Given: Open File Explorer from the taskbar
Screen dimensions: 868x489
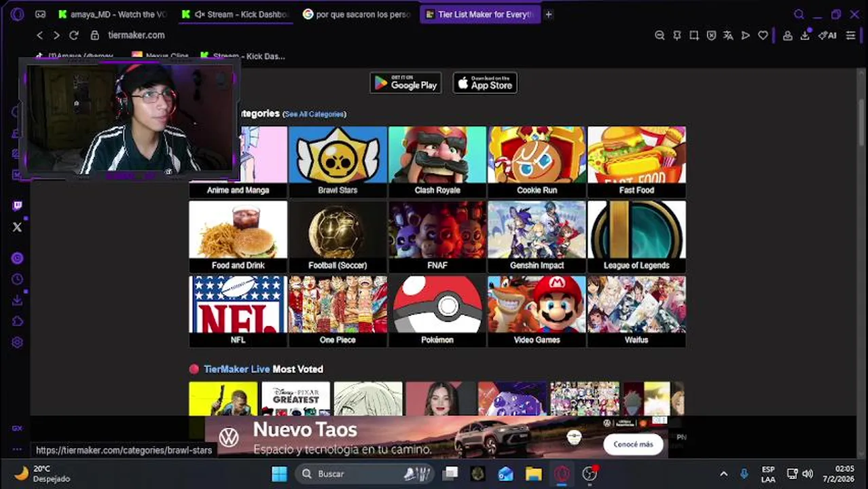Looking at the screenshot, I should tap(533, 473).
